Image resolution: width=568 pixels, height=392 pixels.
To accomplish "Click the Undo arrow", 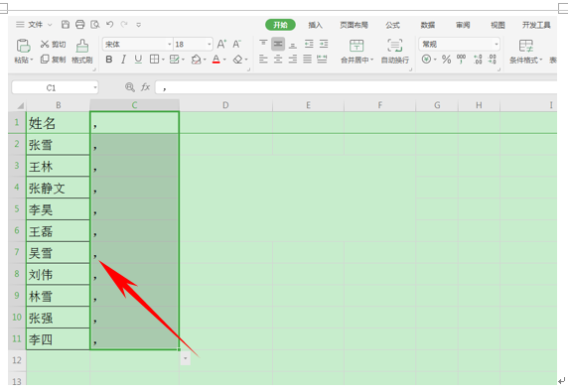I will (110, 24).
